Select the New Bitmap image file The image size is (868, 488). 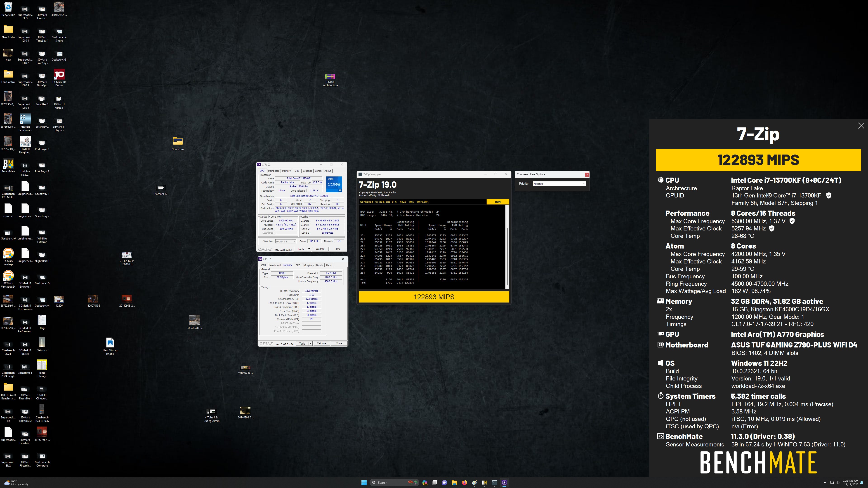coord(110,346)
